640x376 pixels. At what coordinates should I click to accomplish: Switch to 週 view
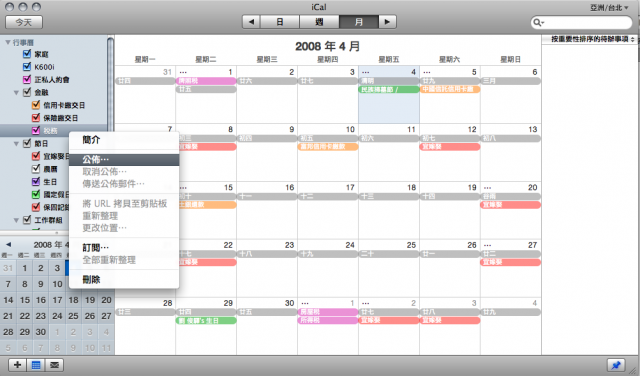[319, 22]
